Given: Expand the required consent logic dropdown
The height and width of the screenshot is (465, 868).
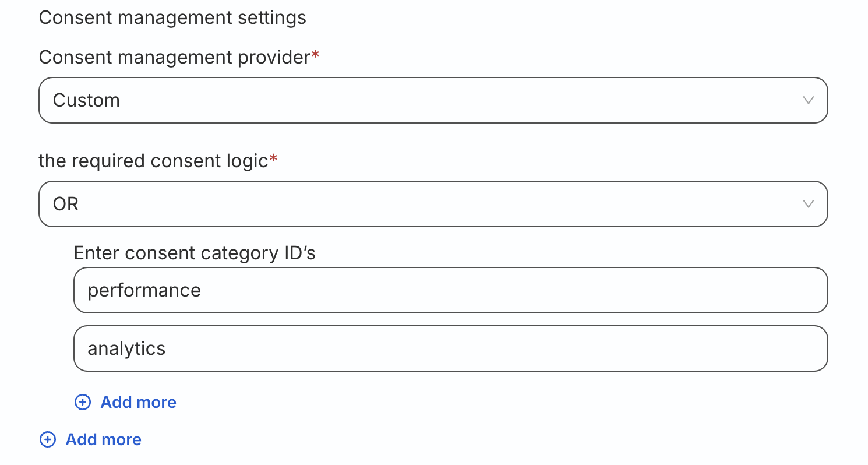Looking at the screenshot, I should click(432, 204).
